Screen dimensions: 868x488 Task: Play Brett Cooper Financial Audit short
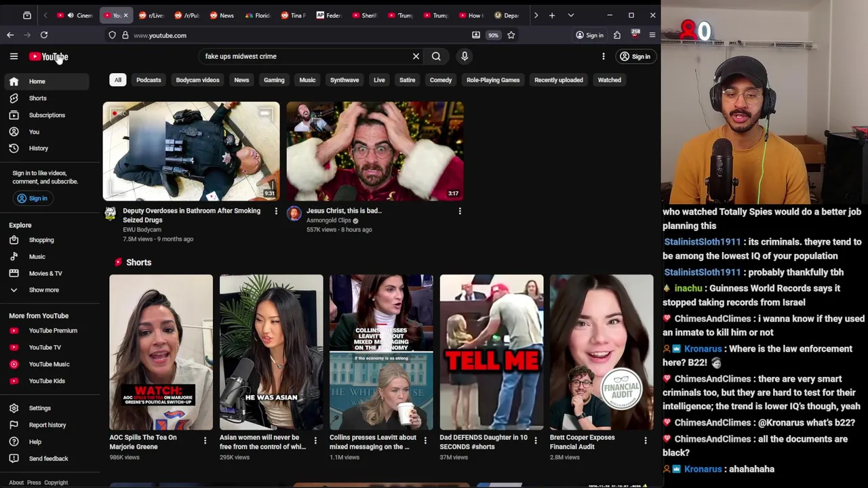pyautogui.click(x=601, y=352)
